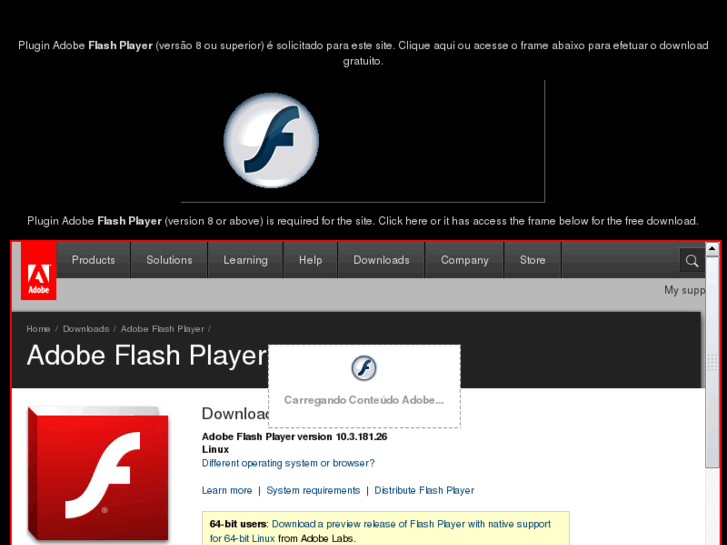Open the Store menu
The height and width of the screenshot is (545, 727).
click(x=532, y=260)
